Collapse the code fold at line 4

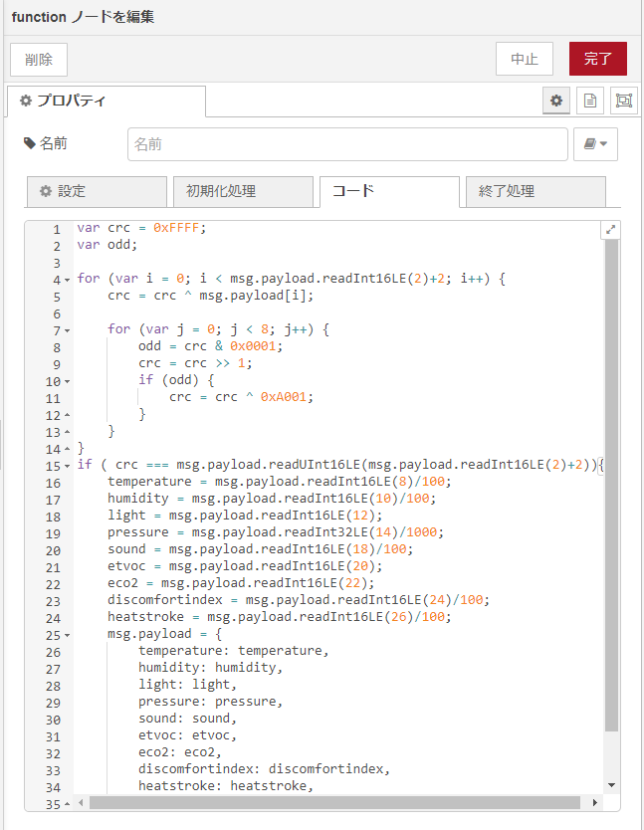68,280
